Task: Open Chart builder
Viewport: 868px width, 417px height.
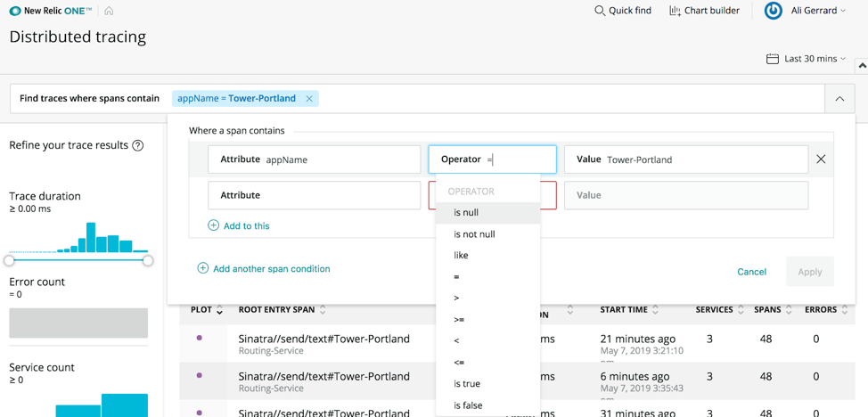Action: coord(704,11)
